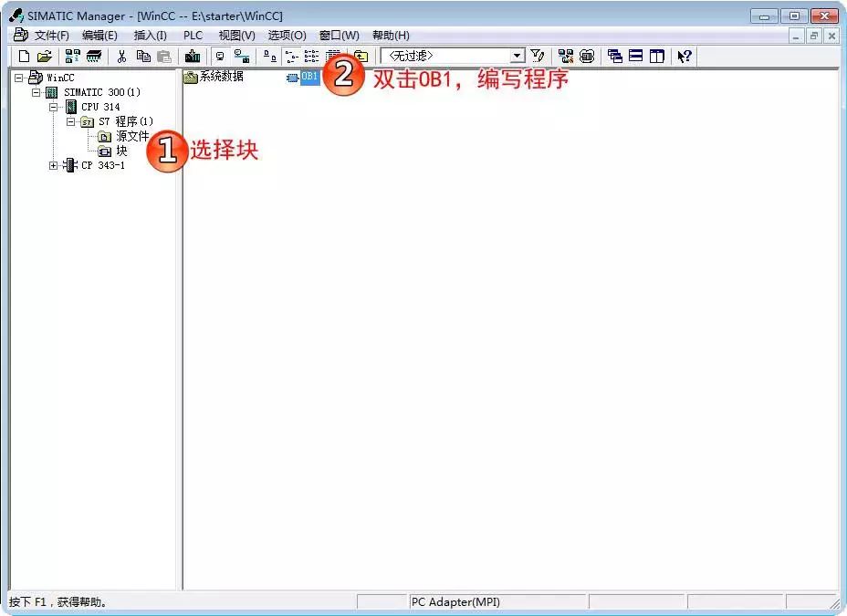Click the SIMATIC Manager title bar icon
Viewport: 847px width, 616px height.
(x=16, y=16)
